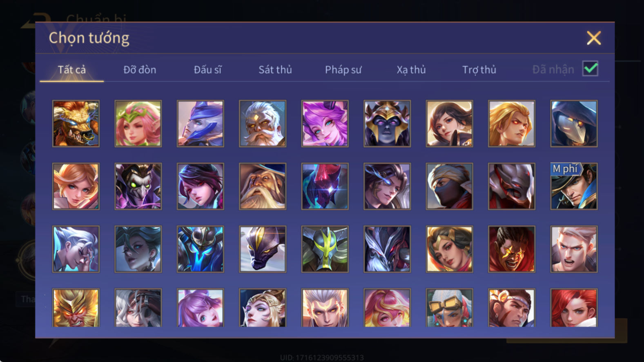Switch to the 'Đỡ đòn' tab

140,70
